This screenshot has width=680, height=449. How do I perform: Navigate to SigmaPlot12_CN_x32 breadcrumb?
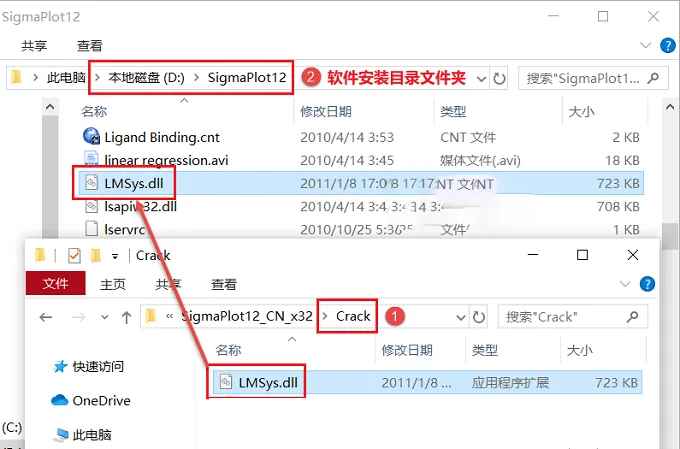(246, 316)
